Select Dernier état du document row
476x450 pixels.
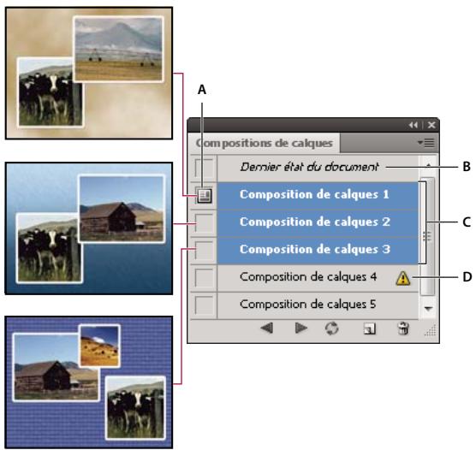point(318,168)
